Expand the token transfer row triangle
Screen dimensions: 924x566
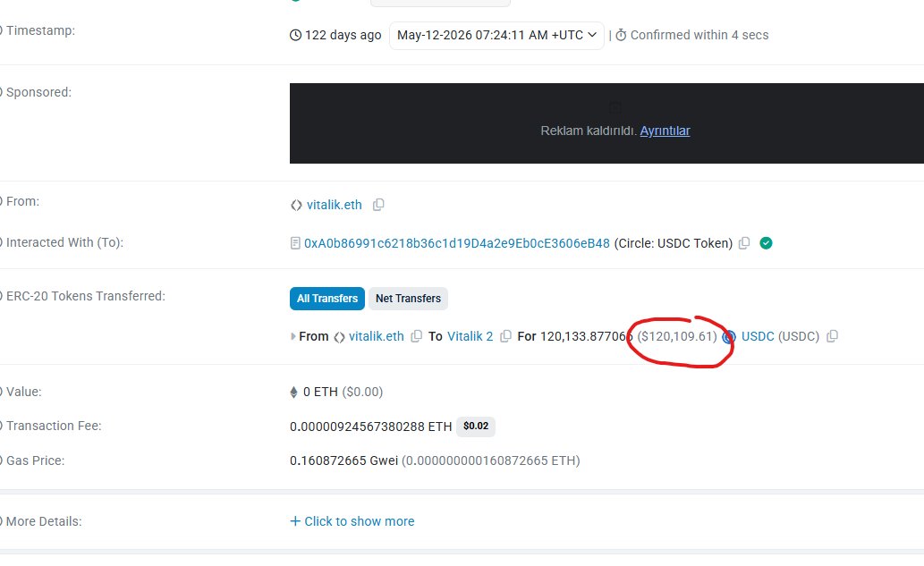(292, 337)
